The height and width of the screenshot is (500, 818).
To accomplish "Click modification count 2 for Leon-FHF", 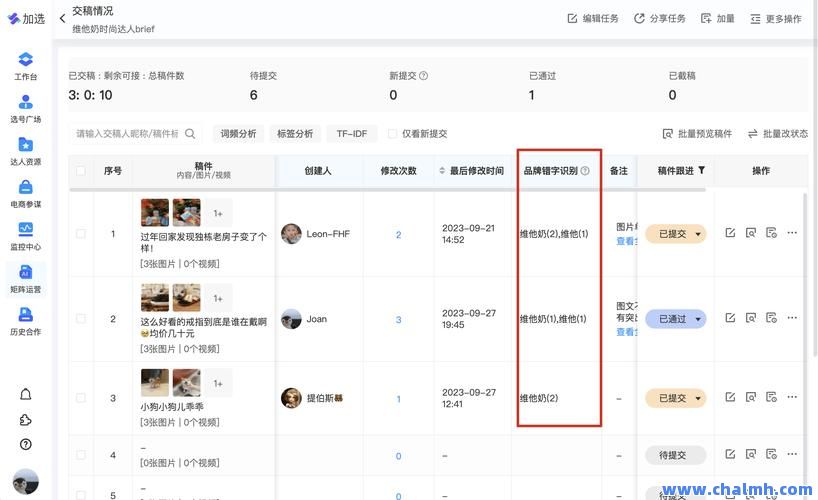I will [x=399, y=235].
